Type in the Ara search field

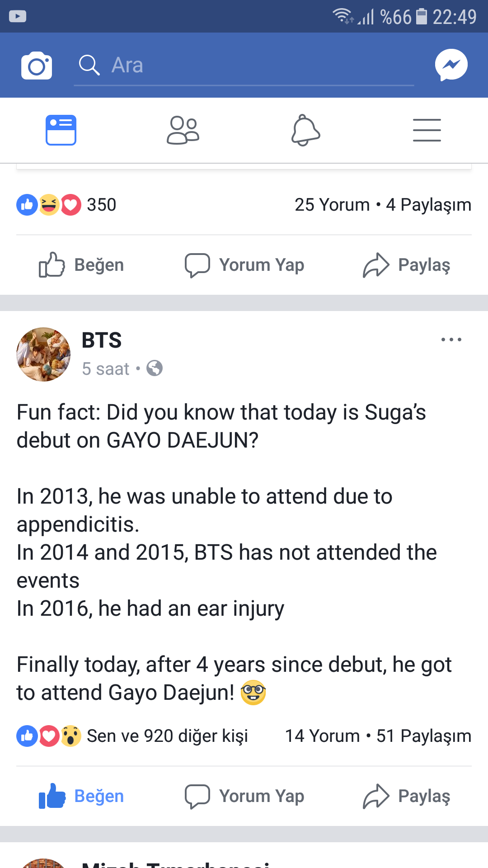coord(253,66)
